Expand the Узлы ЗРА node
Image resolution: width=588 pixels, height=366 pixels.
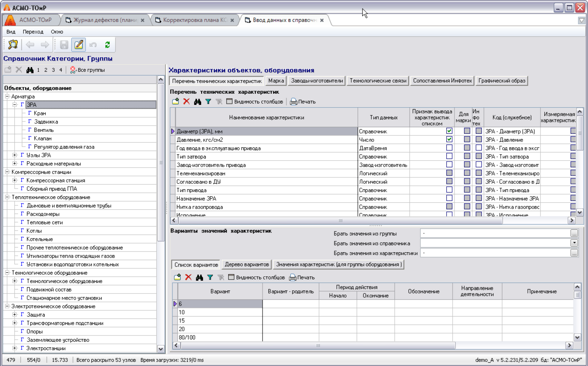coord(15,155)
